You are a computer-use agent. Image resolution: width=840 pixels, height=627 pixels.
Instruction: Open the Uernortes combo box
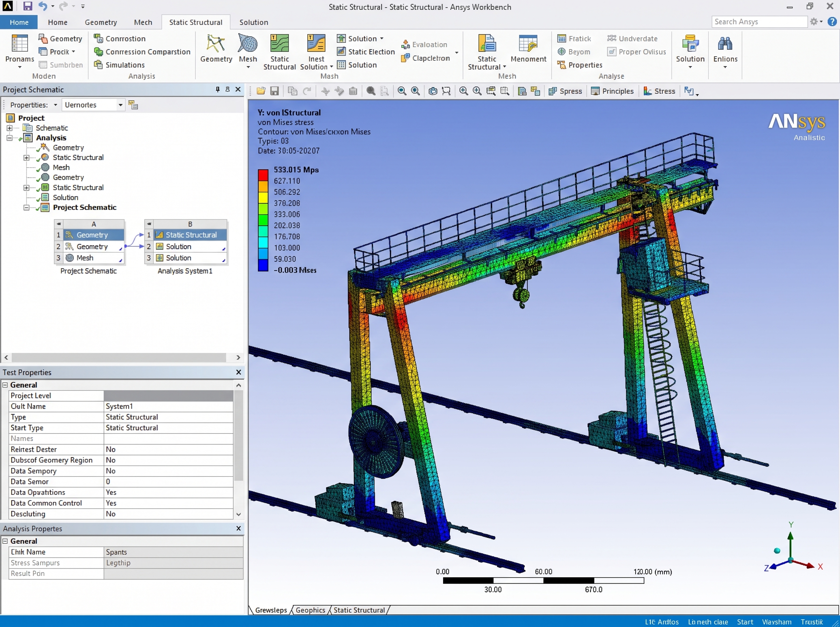pos(93,105)
